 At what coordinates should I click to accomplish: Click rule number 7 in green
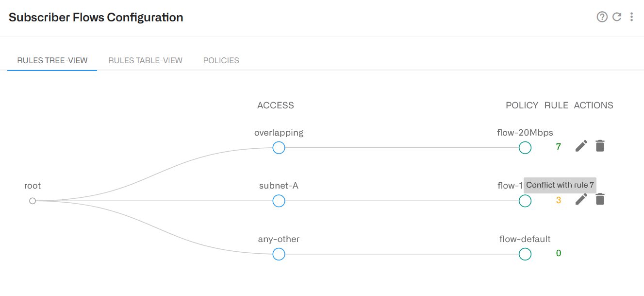point(559,146)
